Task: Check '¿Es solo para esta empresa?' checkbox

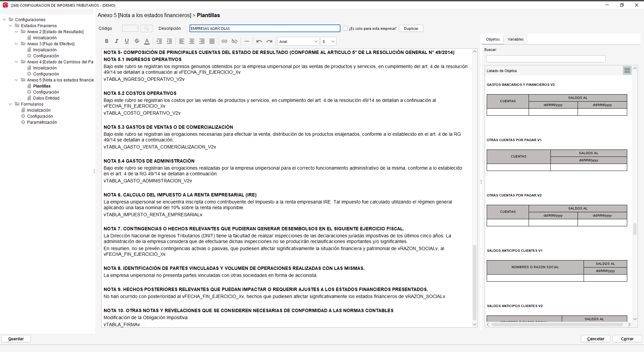Action: point(345,28)
